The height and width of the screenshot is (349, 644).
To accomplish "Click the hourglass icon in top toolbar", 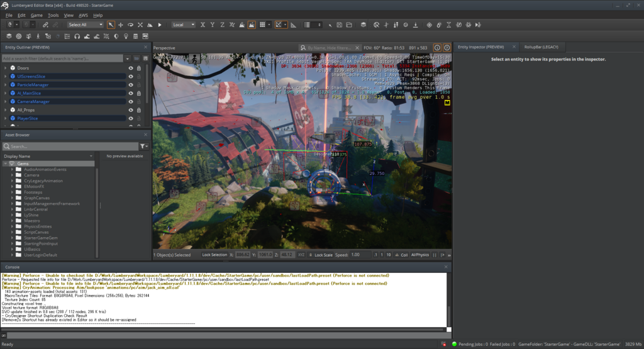I will (449, 25).
